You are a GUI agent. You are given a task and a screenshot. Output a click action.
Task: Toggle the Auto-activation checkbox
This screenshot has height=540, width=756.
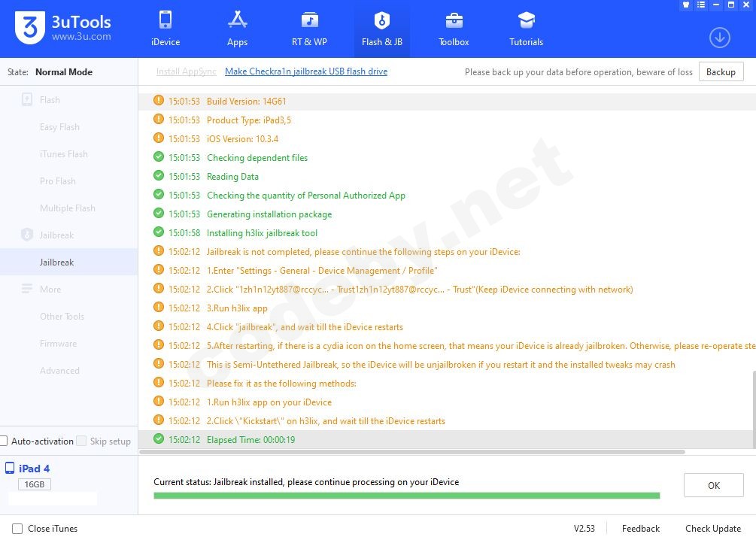click(x=3, y=441)
